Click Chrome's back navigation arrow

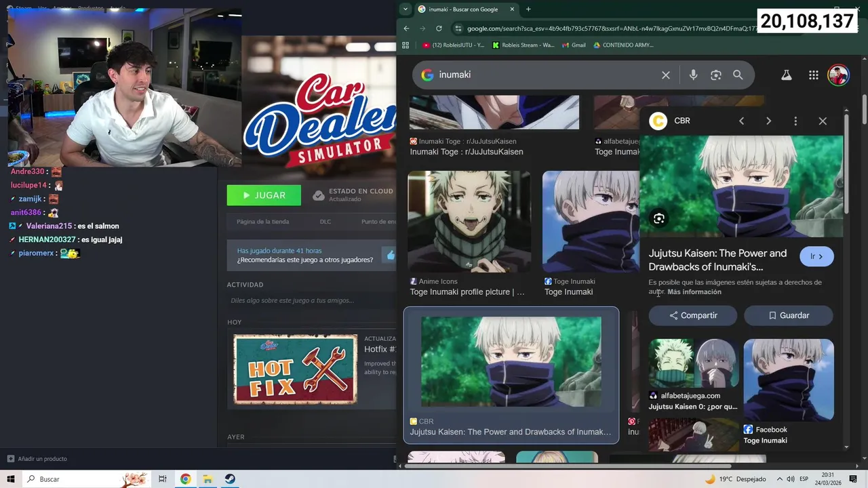406,28
